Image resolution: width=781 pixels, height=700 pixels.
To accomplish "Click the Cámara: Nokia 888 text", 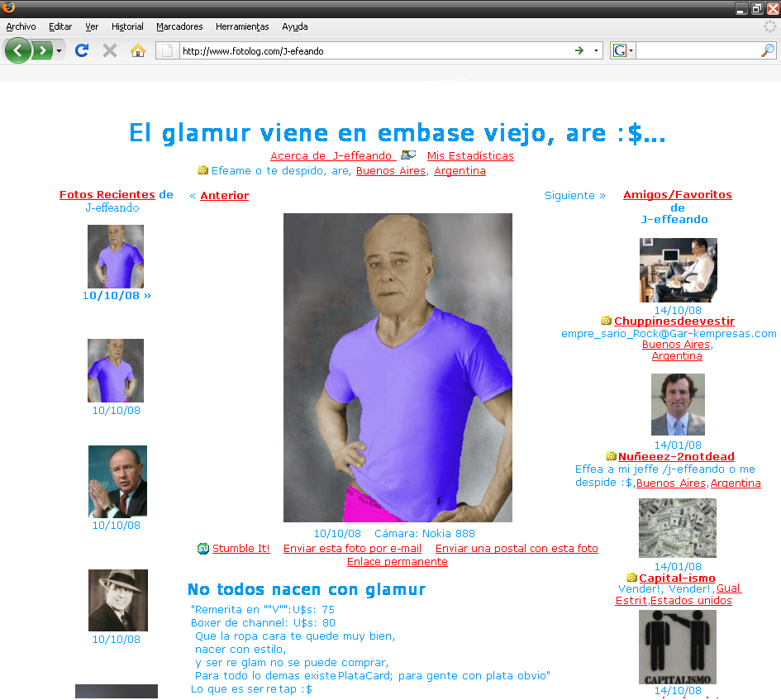I will click(425, 534).
